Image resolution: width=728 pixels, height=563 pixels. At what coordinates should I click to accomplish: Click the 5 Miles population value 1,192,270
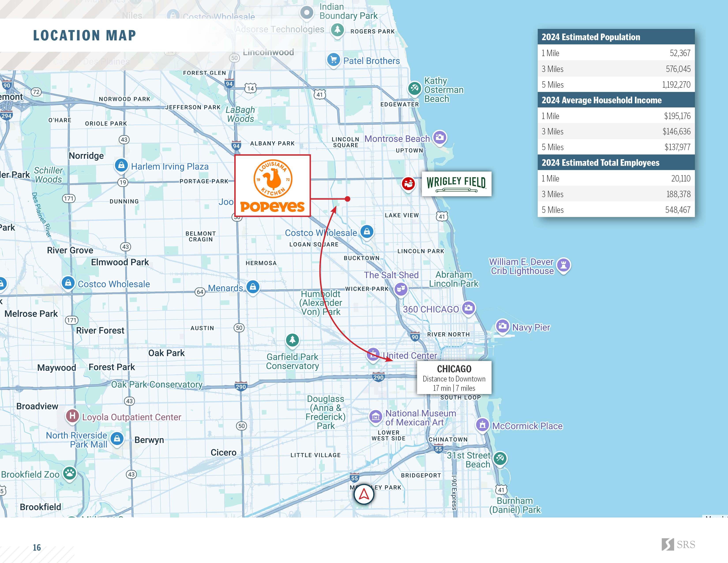[676, 85]
